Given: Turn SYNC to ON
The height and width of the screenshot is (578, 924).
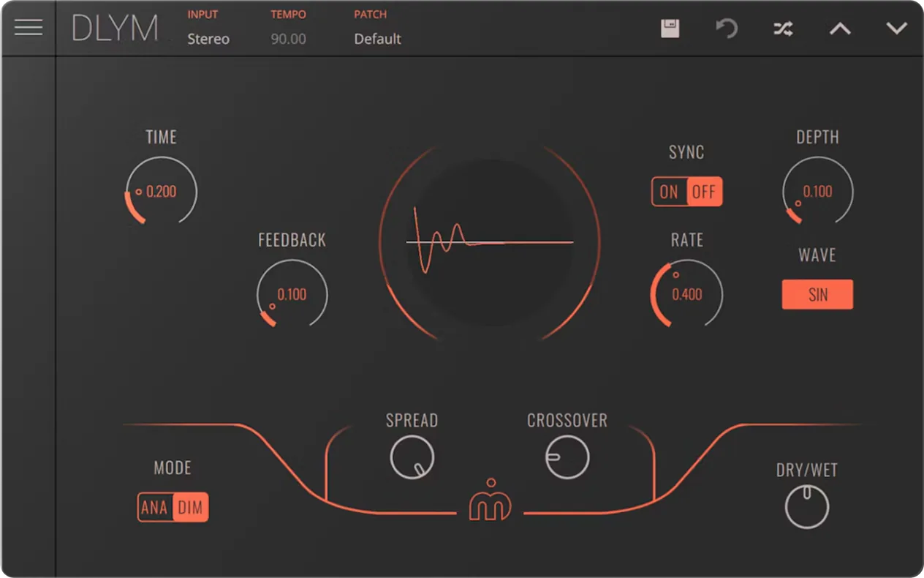Looking at the screenshot, I should [669, 192].
